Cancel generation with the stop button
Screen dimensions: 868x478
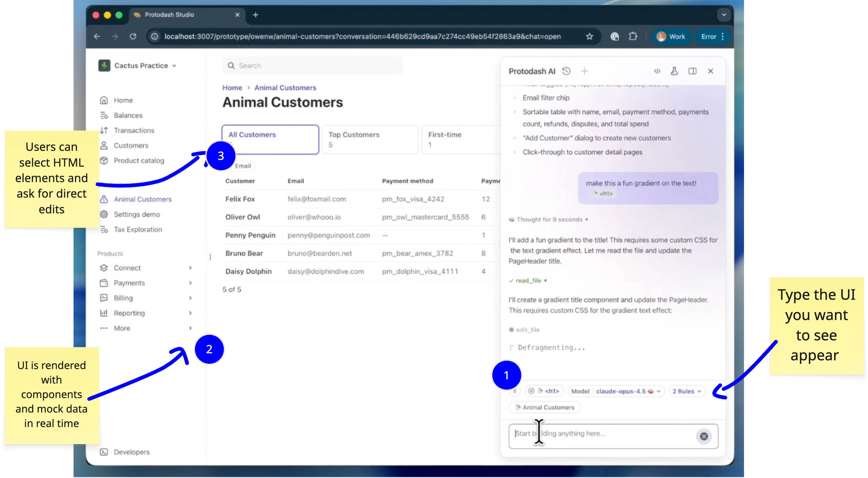[x=704, y=436]
